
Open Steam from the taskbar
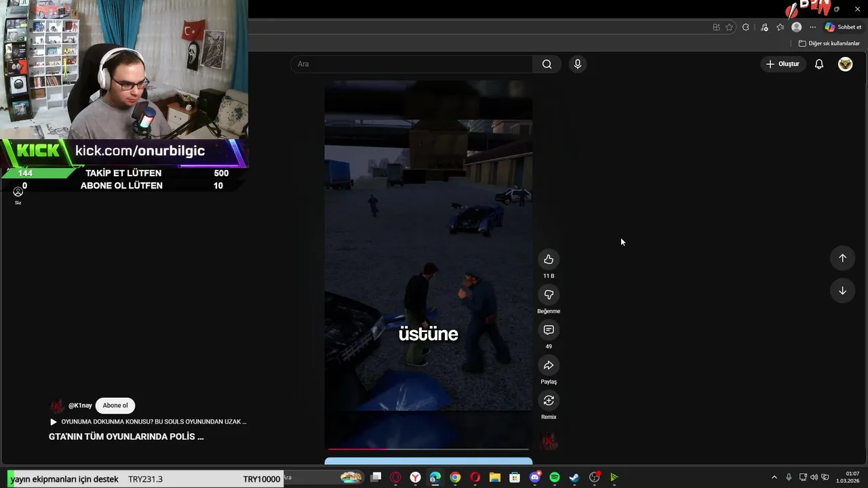pos(574,477)
